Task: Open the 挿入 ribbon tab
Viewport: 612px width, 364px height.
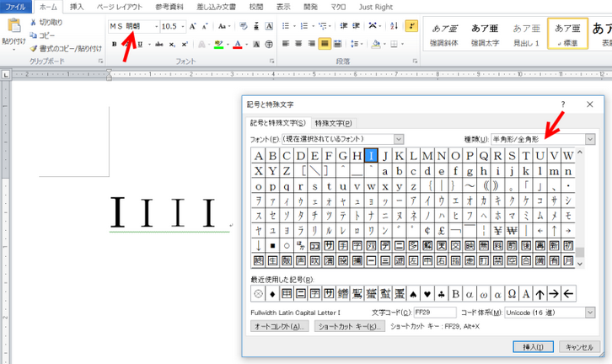Action: 77,6
